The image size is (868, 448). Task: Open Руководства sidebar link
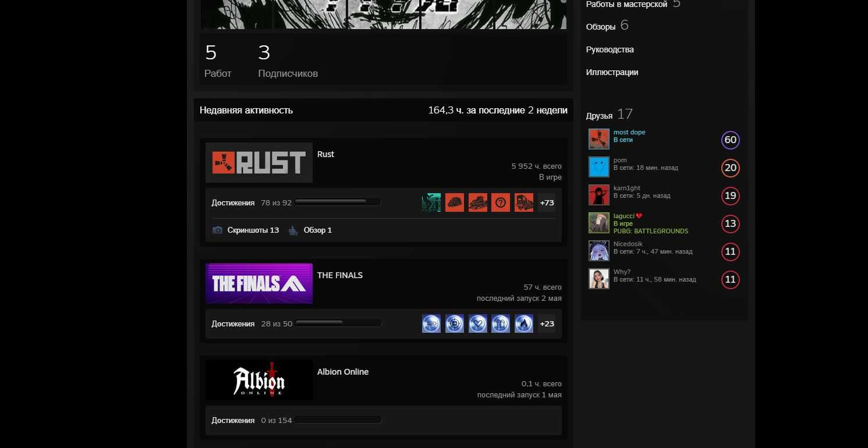(x=610, y=49)
